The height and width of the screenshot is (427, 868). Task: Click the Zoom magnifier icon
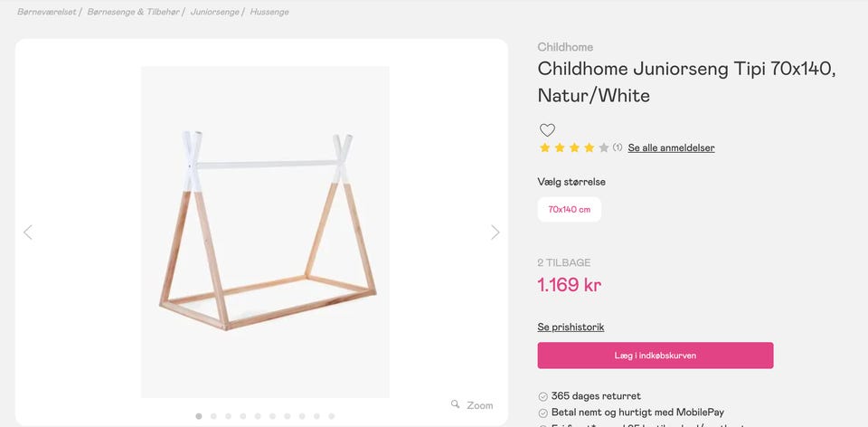point(456,404)
